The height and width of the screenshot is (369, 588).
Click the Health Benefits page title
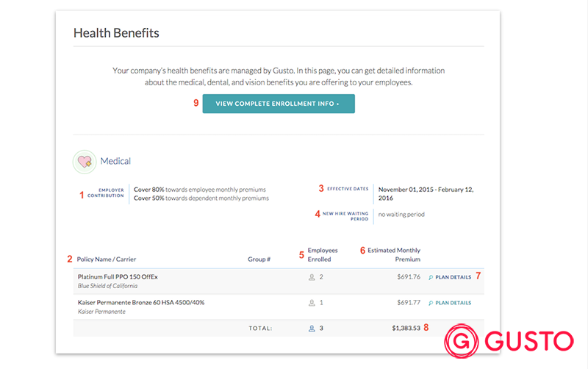(116, 33)
